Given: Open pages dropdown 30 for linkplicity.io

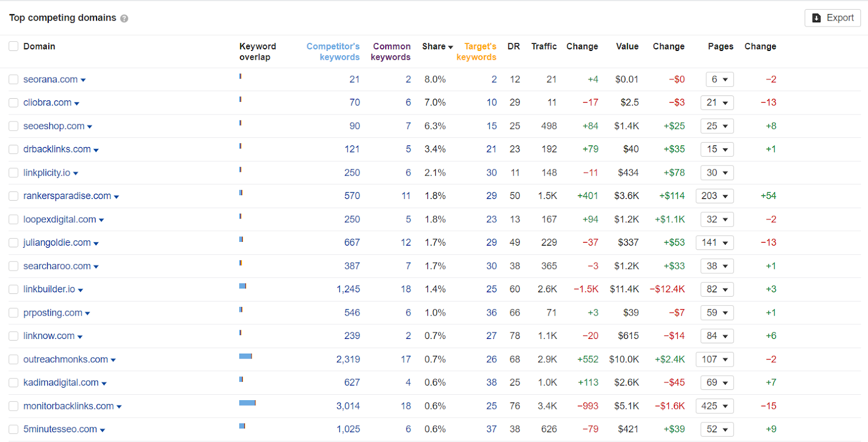Looking at the screenshot, I should [717, 172].
